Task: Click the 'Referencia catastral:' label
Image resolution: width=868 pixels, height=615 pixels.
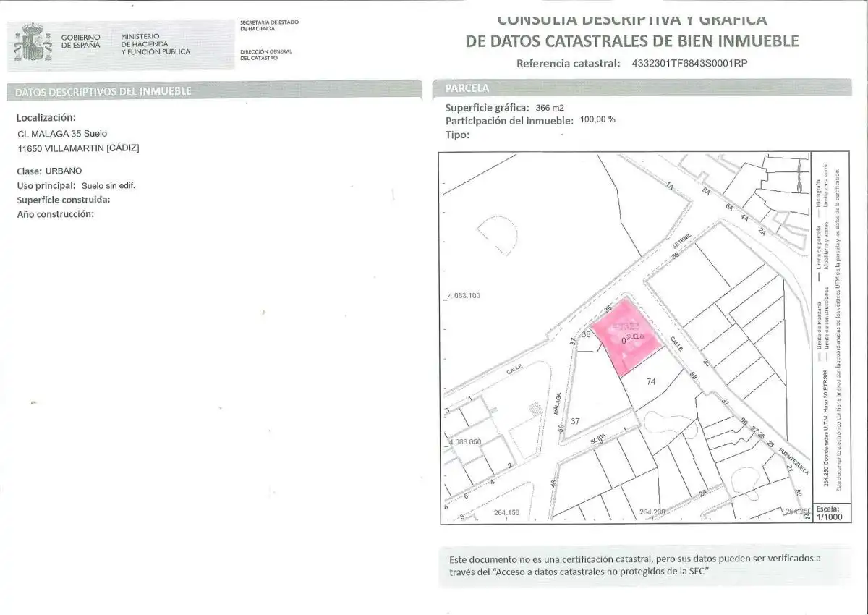Action: (569, 63)
